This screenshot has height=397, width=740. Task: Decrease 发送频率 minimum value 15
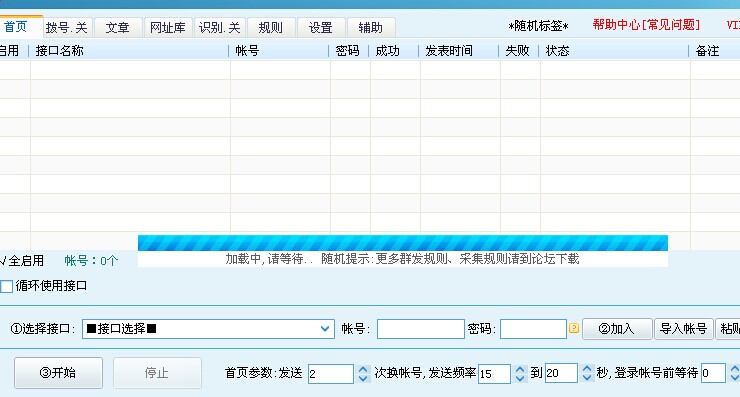520,378
